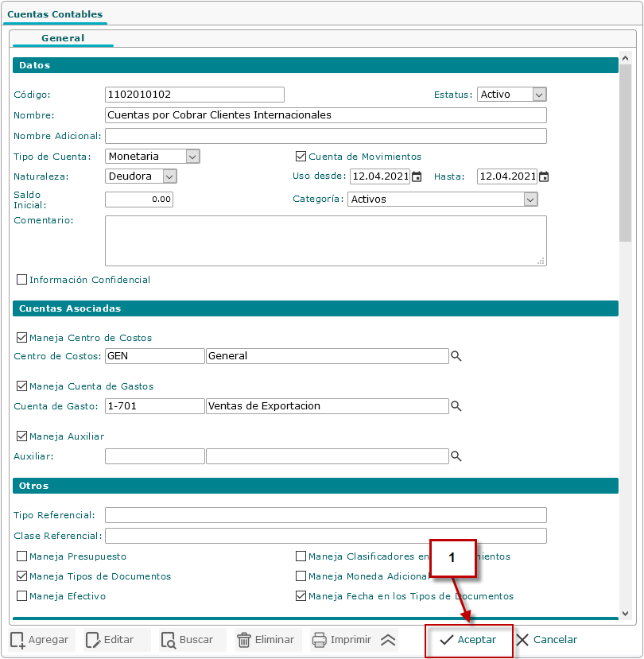Viewport: 644px width, 659px height.
Task: Click the Eliminar button
Action: point(268,640)
